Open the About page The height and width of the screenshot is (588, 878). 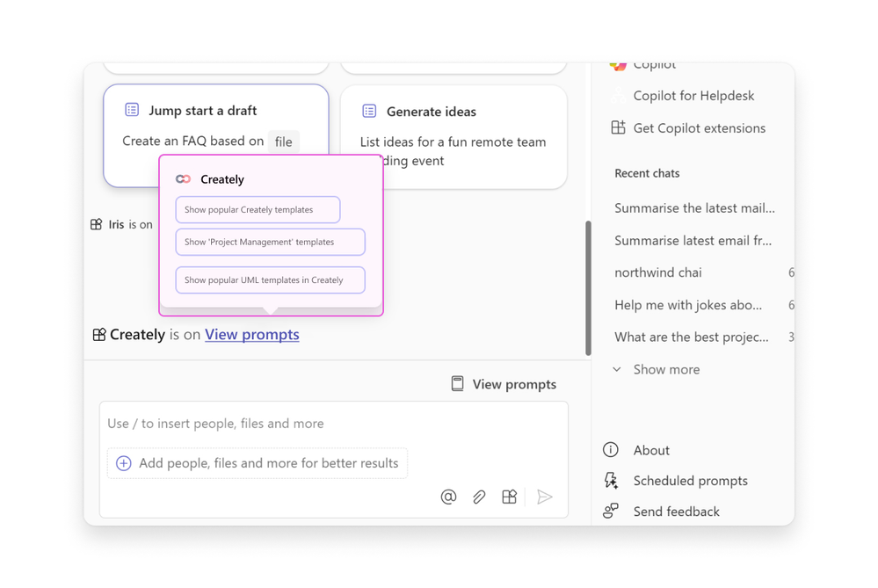(x=650, y=450)
